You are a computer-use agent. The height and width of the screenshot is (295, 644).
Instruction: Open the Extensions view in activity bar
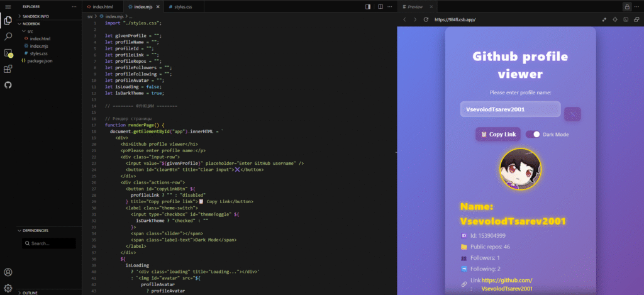8,69
